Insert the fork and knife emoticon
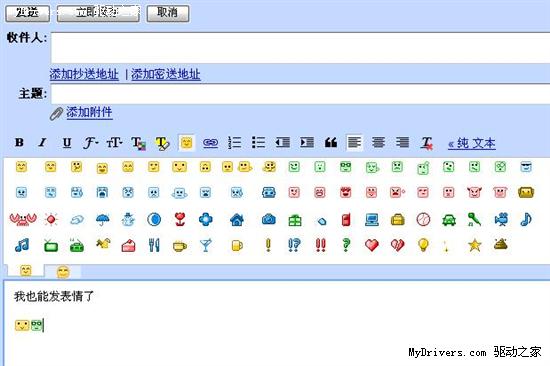The height and width of the screenshot is (366, 550). (x=154, y=245)
